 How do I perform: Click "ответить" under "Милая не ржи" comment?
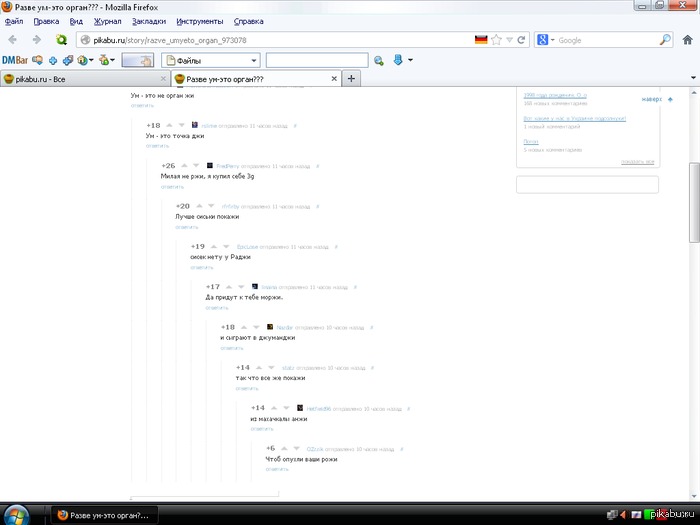pos(172,186)
